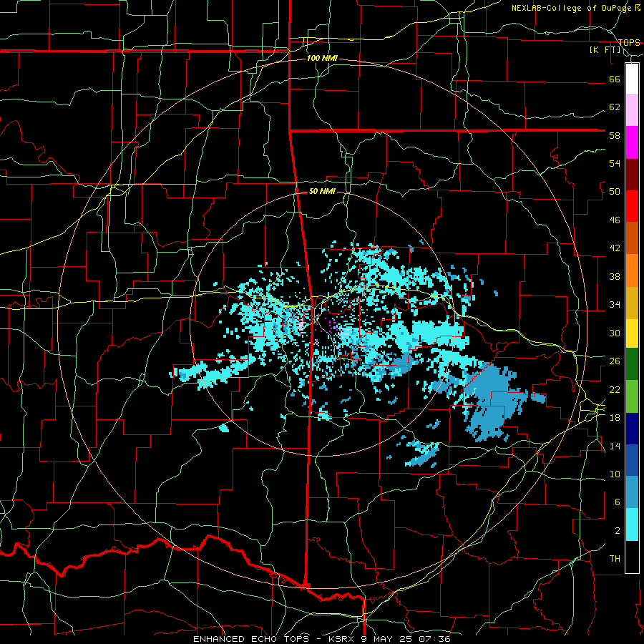Click the legend value 54
The height and width of the screenshot is (644, 644).
tap(615, 164)
